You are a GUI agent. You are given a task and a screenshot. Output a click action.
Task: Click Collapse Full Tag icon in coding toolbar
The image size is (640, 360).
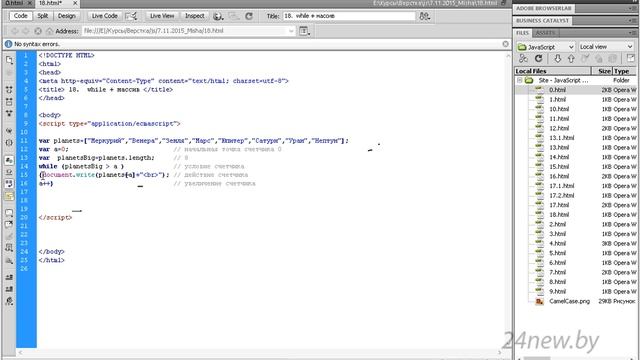pos(9,90)
